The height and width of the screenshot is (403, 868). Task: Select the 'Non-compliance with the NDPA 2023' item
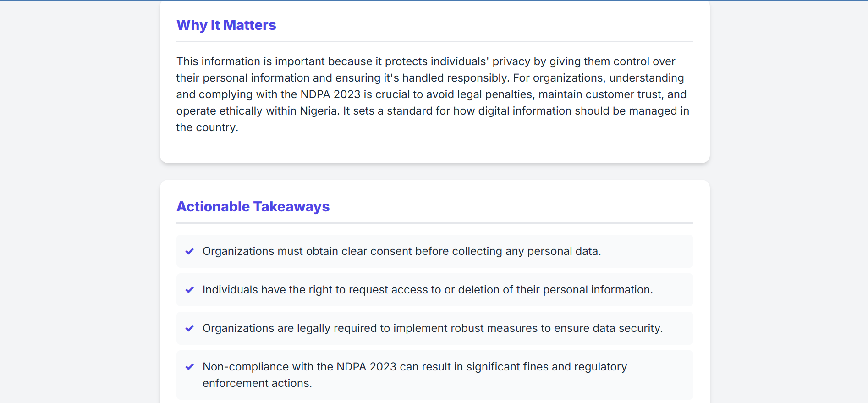pyautogui.click(x=434, y=375)
